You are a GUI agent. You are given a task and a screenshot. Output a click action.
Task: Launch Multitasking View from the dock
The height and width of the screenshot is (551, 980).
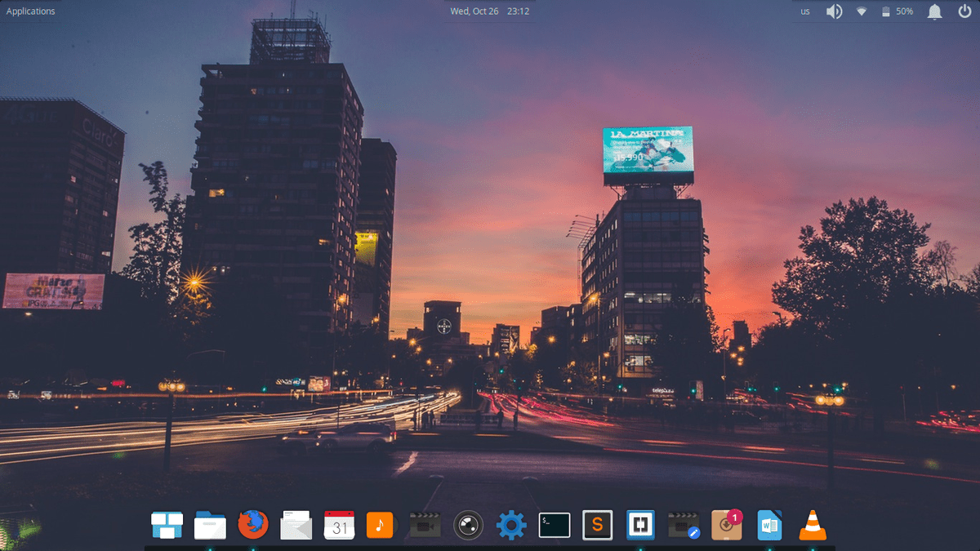click(167, 525)
